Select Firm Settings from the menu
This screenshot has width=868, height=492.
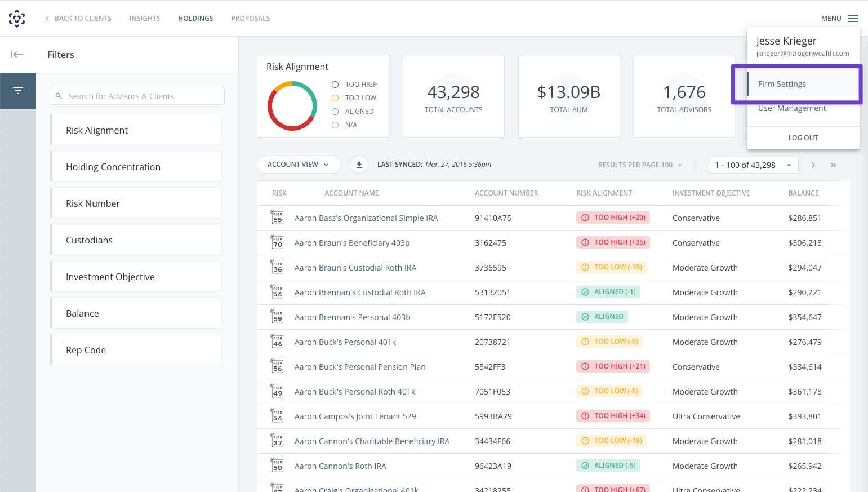[x=782, y=83]
